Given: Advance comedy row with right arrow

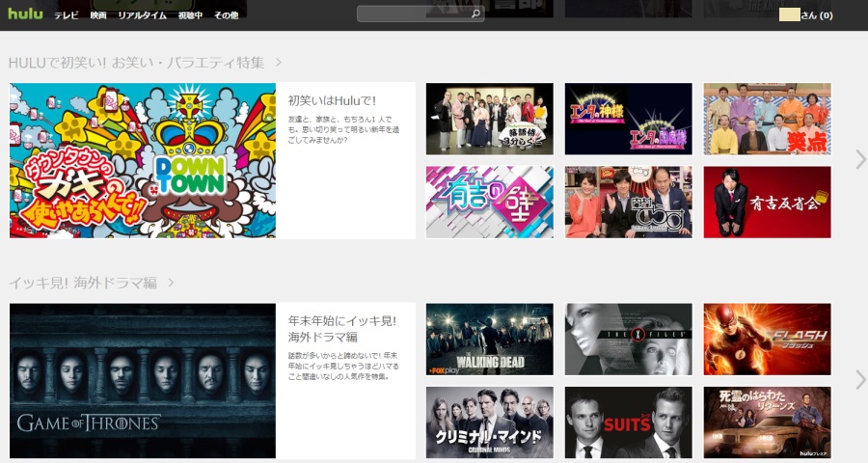Looking at the screenshot, I should (x=860, y=159).
